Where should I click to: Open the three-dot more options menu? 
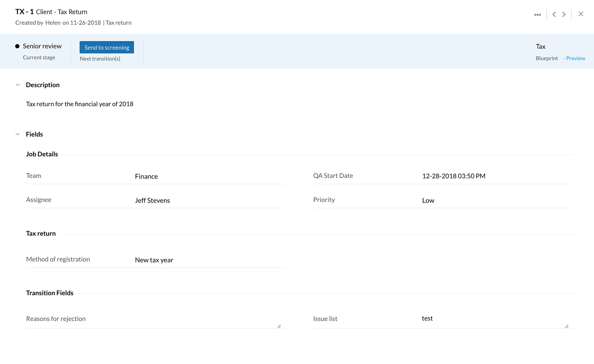click(x=537, y=15)
